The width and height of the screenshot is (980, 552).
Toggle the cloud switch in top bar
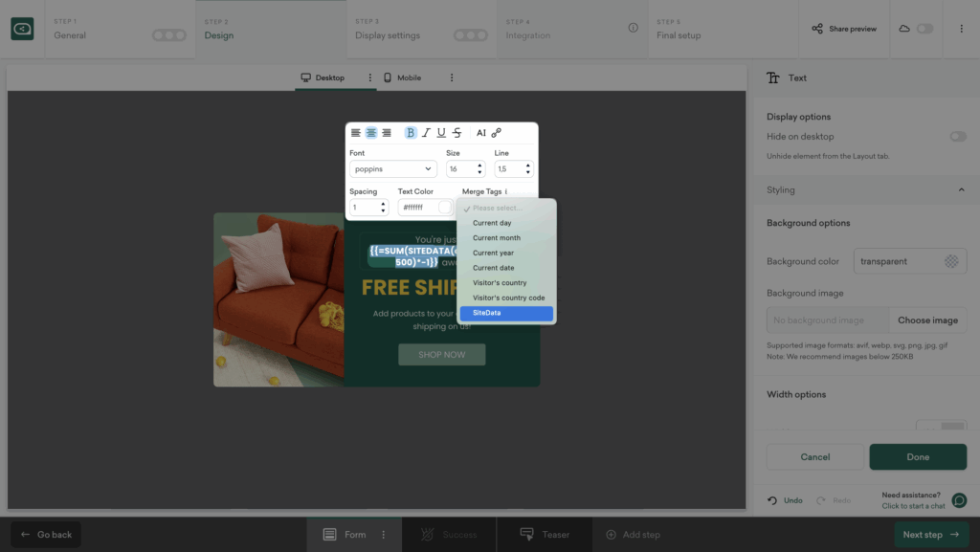click(924, 29)
